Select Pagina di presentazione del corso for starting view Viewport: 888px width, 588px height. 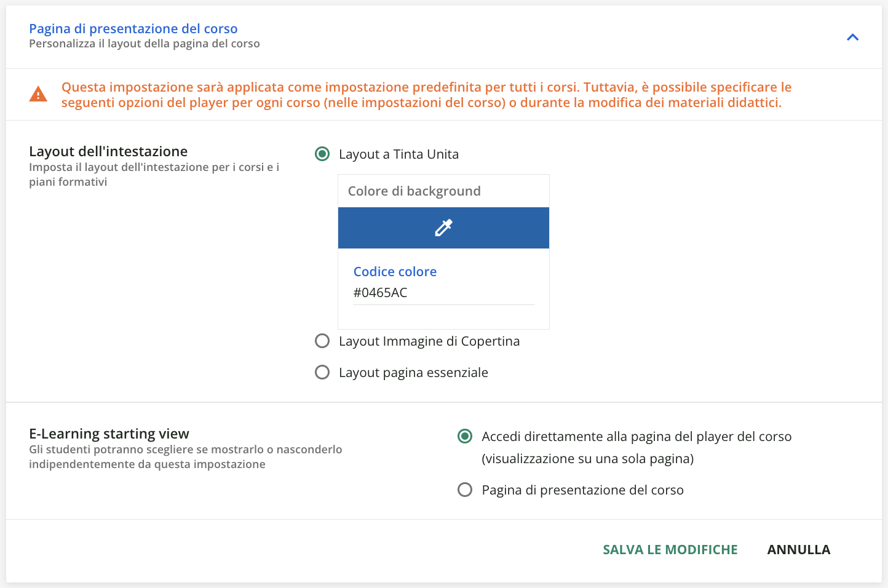pos(464,490)
